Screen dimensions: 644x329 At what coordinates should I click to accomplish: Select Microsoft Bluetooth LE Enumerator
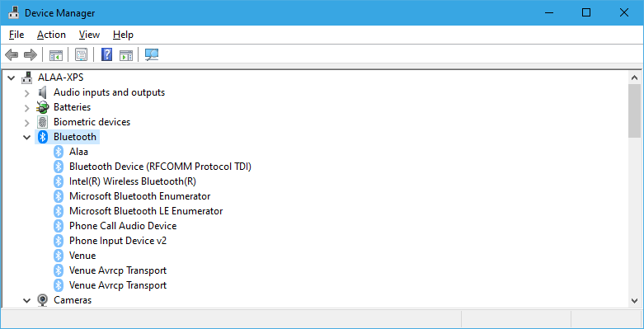(146, 211)
